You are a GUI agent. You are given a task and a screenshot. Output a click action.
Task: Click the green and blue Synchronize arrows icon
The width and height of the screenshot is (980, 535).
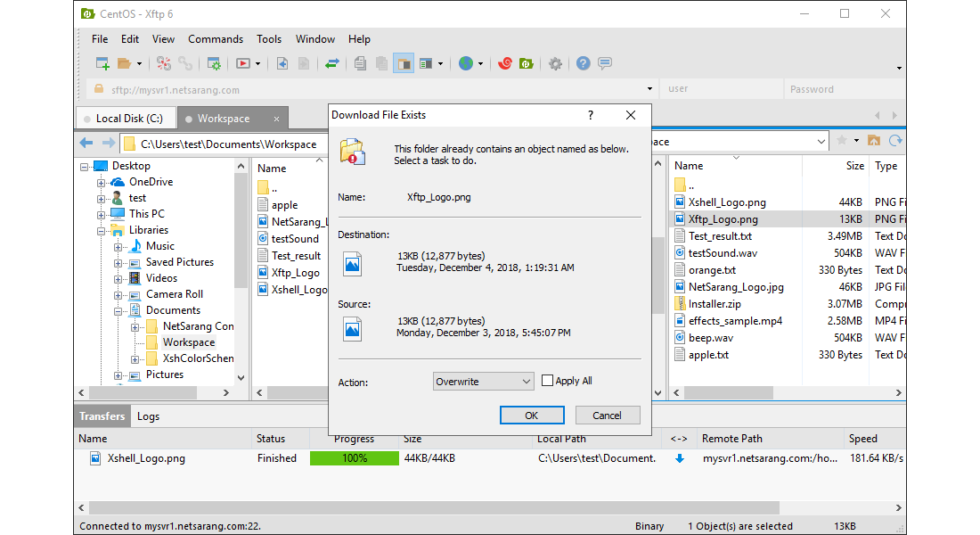tap(332, 64)
